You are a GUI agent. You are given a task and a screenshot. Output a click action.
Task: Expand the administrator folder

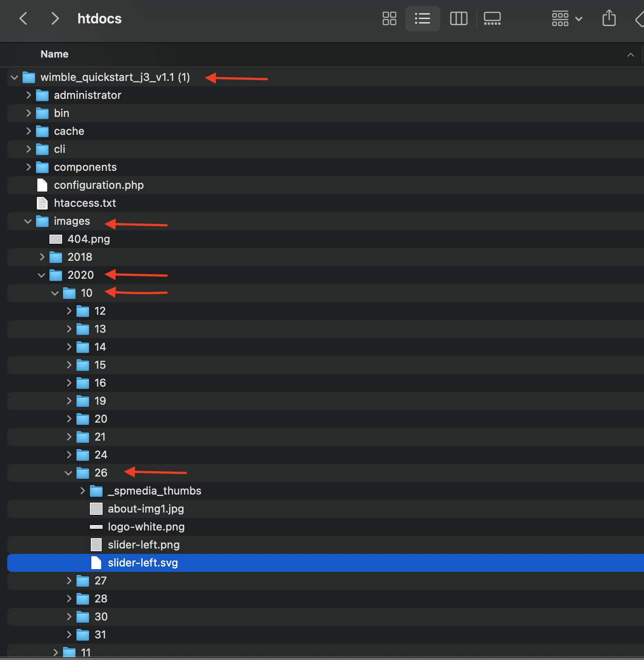28,95
